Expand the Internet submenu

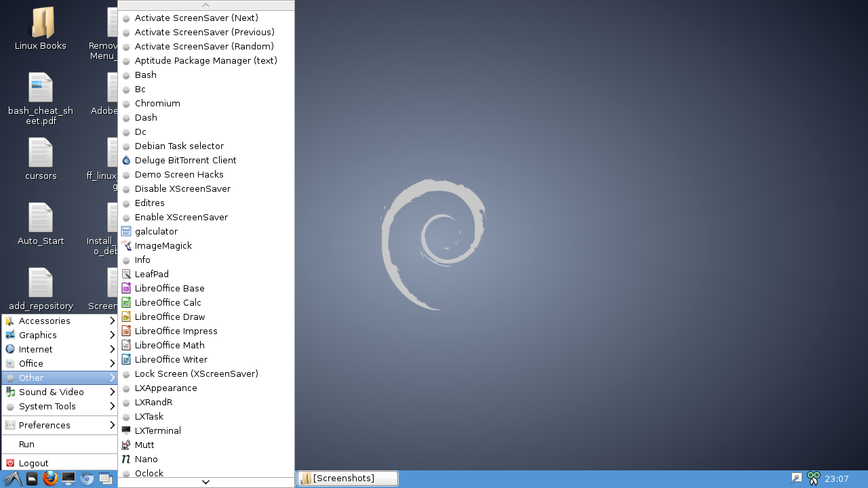(x=60, y=350)
